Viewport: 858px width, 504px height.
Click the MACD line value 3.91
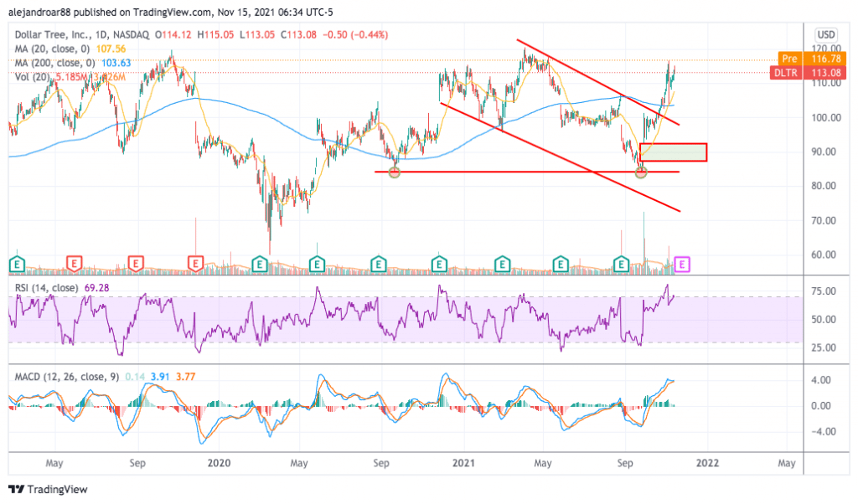coord(160,377)
